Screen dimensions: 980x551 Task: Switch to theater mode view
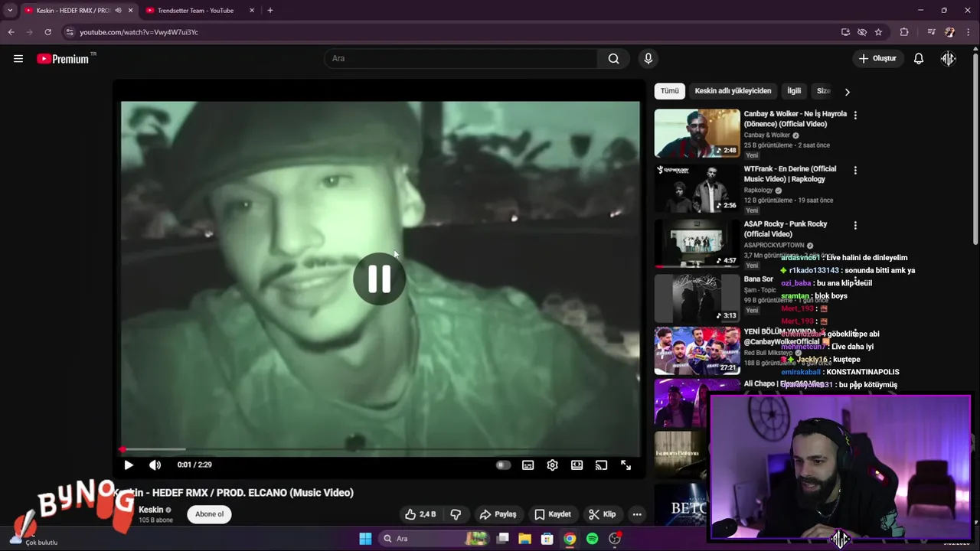pos(577,465)
